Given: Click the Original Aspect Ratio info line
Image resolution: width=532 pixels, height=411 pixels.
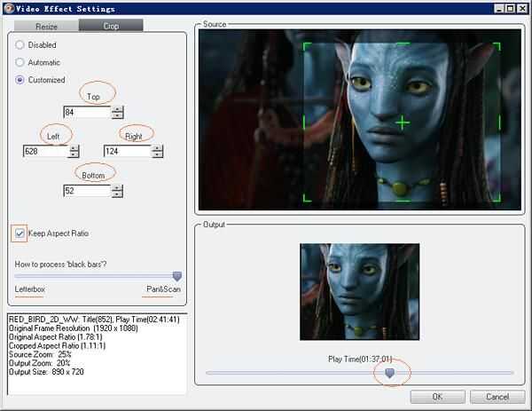Looking at the screenshot, I should pos(55,337).
